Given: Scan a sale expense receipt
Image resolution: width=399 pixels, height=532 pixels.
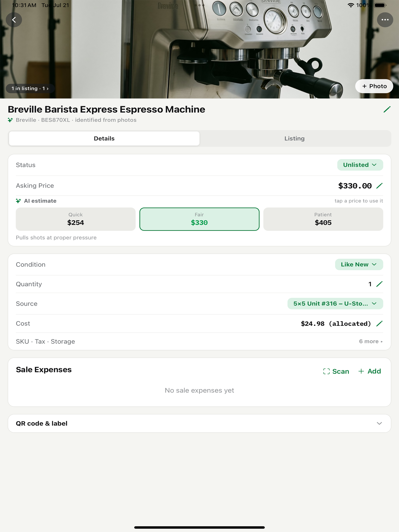Looking at the screenshot, I should tap(336, 371).
